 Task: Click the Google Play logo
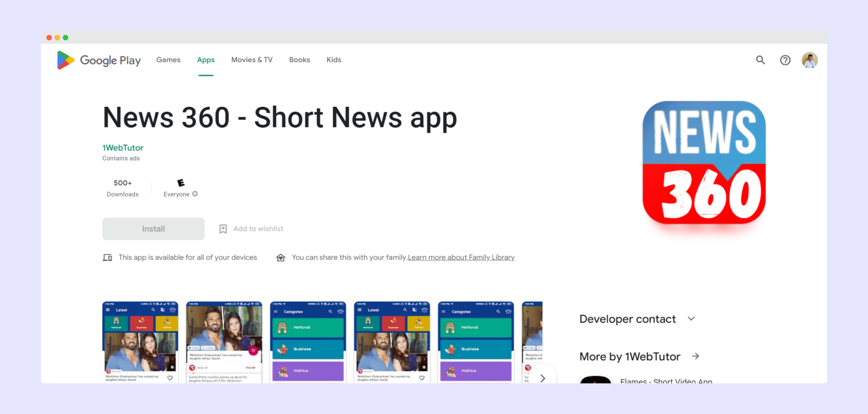pos(98,60)
